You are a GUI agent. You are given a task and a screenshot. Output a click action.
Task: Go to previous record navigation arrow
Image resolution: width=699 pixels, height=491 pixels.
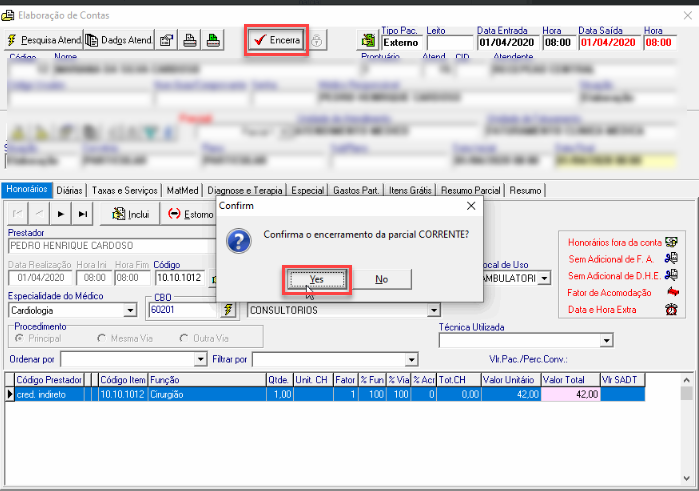click(39, 214)
